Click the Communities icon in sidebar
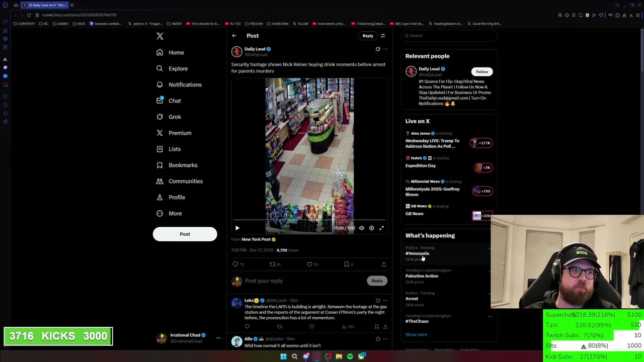Screen dimensions: 644x362 pyautogui.click(x=159, y=181)
